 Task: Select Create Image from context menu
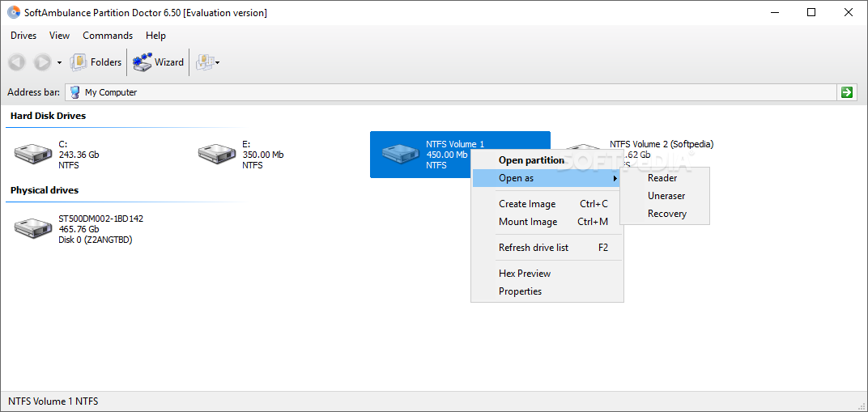[547, 204]
